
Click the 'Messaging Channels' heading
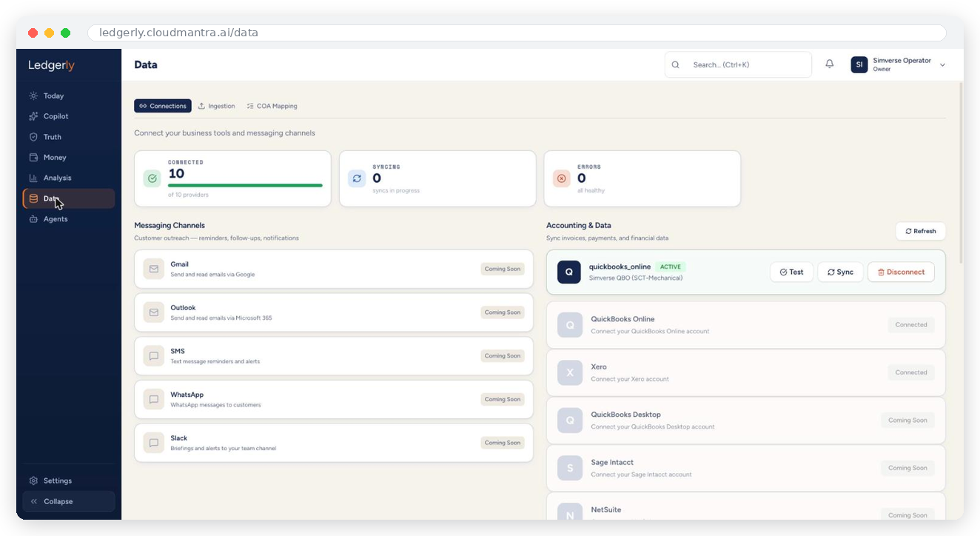tap(170, 225)
